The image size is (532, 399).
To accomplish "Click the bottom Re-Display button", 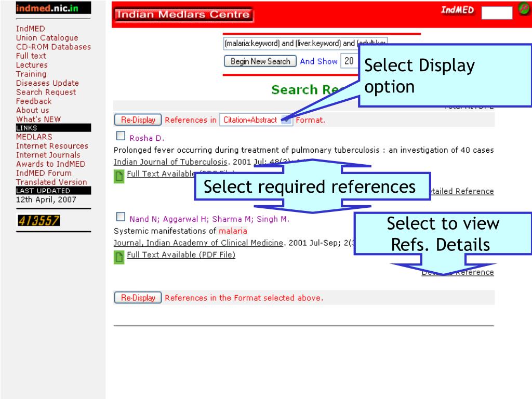I will point(138,298).
